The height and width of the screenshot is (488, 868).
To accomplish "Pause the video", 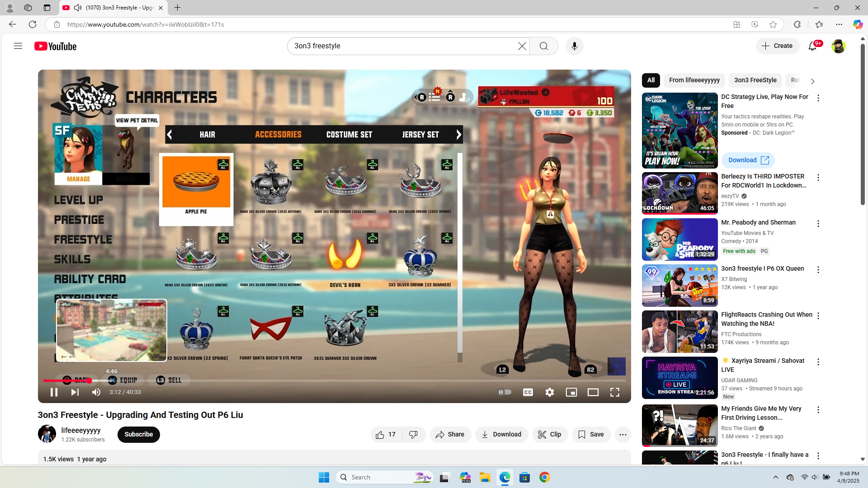I will click(54, 392).
